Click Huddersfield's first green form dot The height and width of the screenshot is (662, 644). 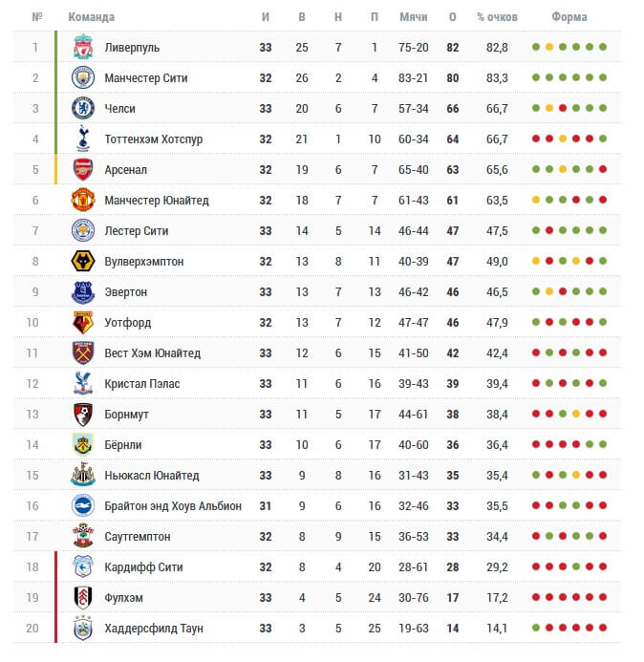tap(536, 628)
